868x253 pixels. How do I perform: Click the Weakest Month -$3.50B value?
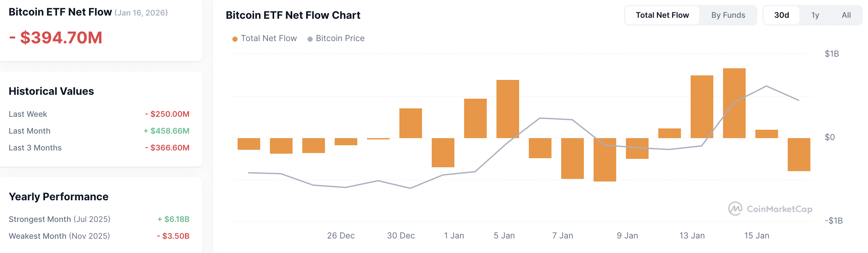[173, 236]
